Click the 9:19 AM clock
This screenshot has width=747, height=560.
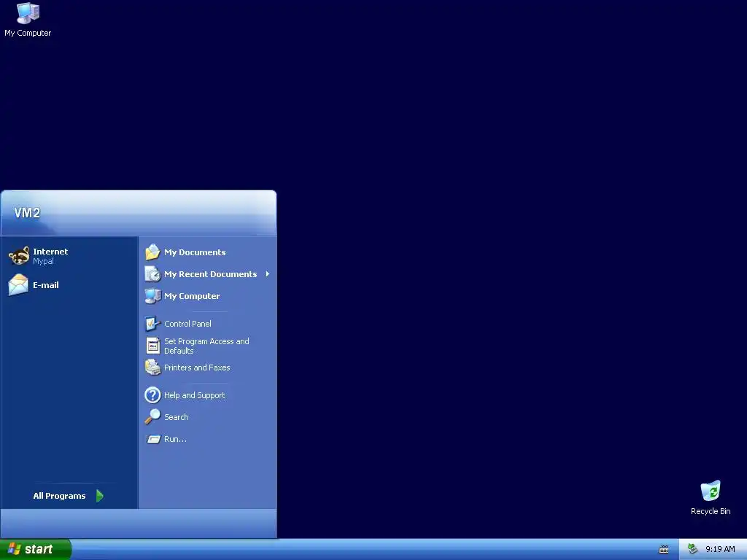point(720,549)
